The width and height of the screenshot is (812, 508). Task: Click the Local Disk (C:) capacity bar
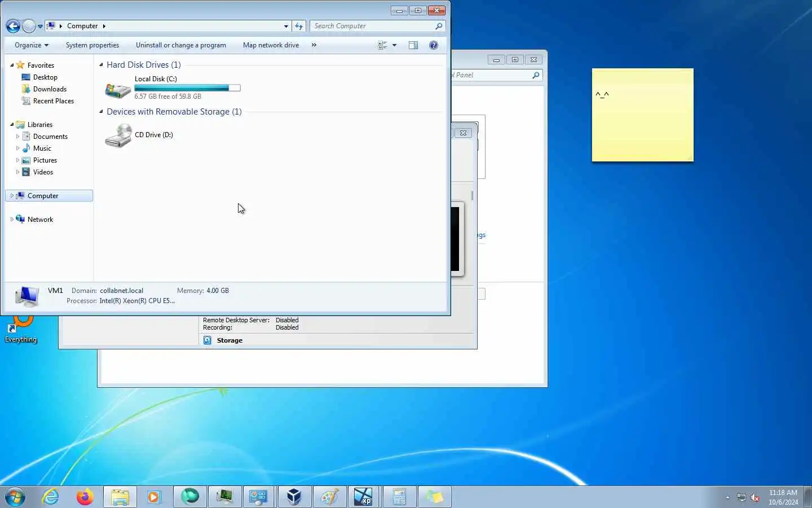[187, 88]
